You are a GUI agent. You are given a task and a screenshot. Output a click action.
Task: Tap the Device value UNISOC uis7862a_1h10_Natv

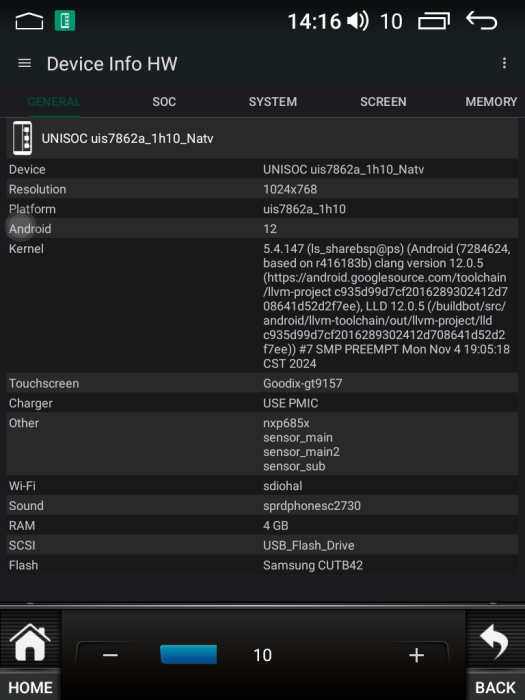tap(343, 170)
